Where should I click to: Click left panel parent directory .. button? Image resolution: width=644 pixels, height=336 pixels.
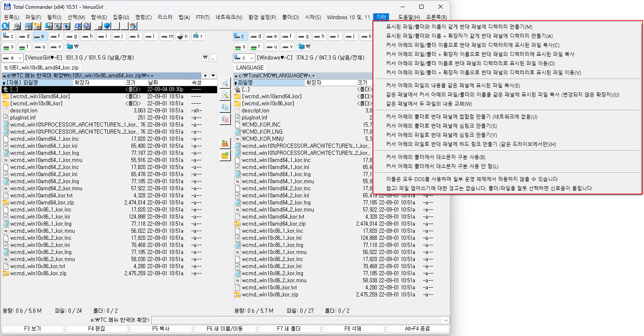pos(213,58)
